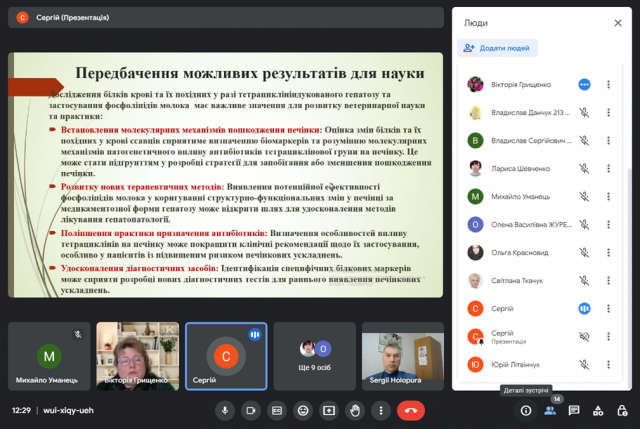This screenshot has height=429, width=640.
Task: Open more options for Вікторія Грищенко
Action: (608, 84)
